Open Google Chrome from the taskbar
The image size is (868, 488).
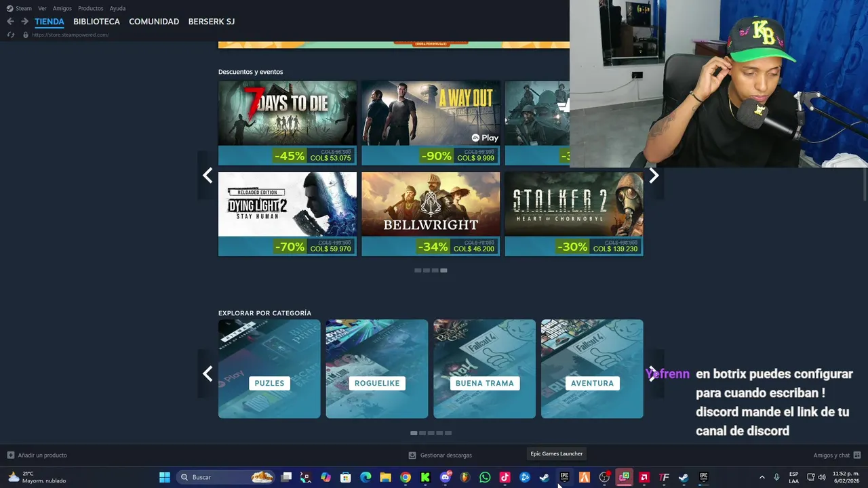[x=406, y=477]
